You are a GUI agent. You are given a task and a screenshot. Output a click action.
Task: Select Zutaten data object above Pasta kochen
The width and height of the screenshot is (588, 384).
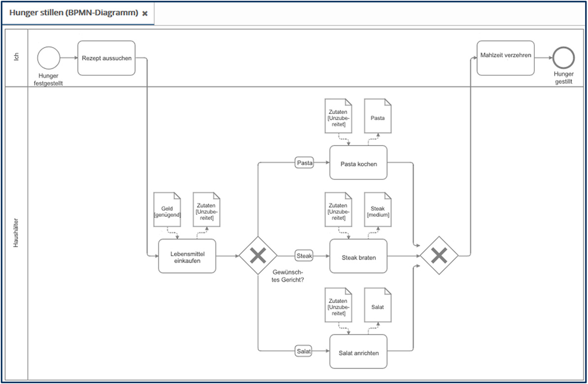coord(338,116)
